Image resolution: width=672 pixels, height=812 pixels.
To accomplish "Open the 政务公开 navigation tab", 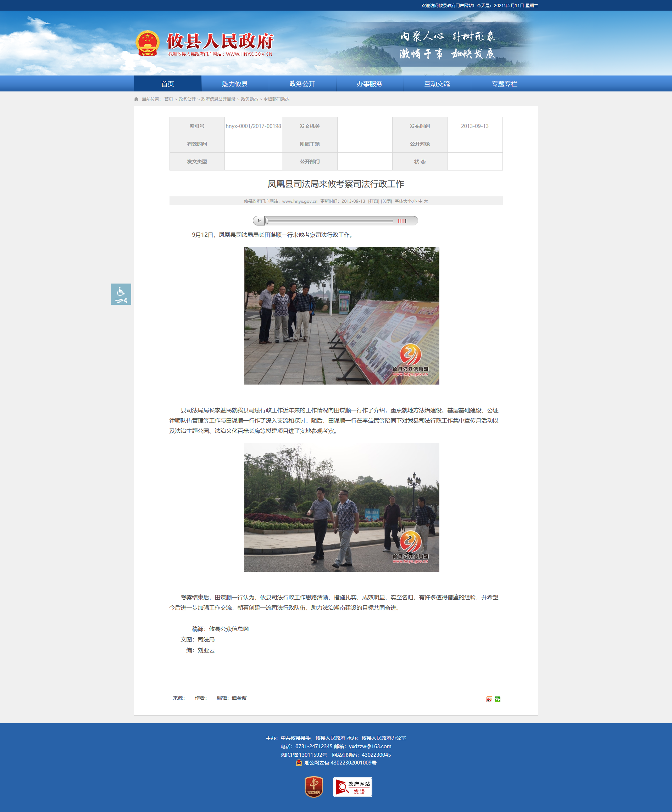I will pyautogui.click(x=302, y=84).
